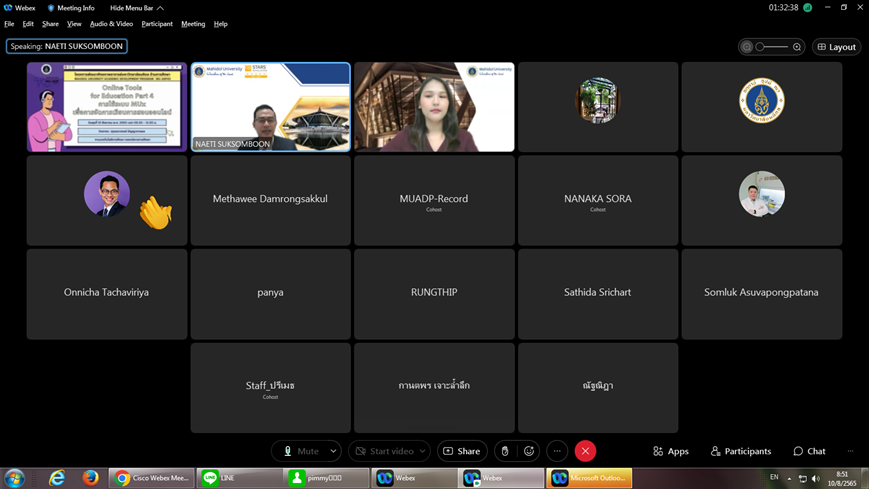Click the red leave meeting button

coord(586,451)
